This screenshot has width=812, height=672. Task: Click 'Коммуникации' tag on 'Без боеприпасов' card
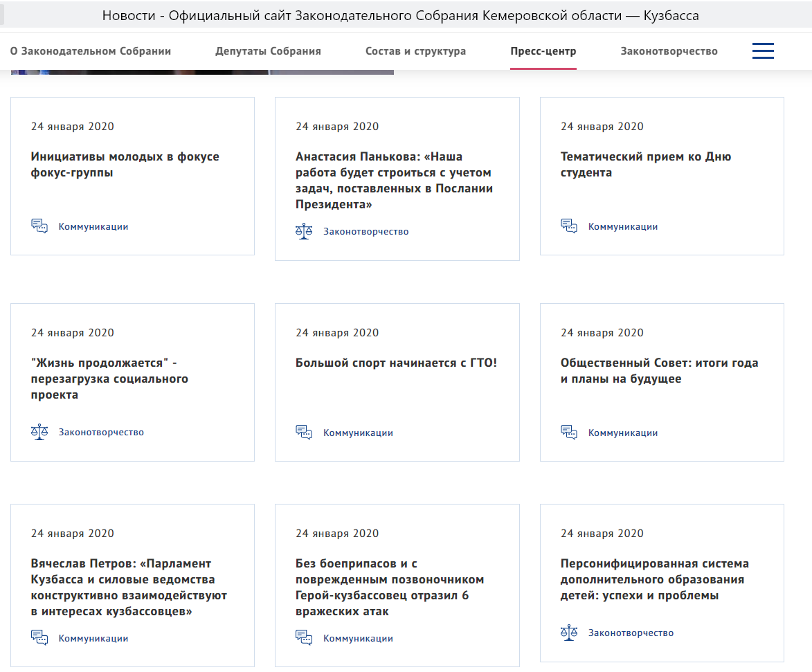point(359,638)
